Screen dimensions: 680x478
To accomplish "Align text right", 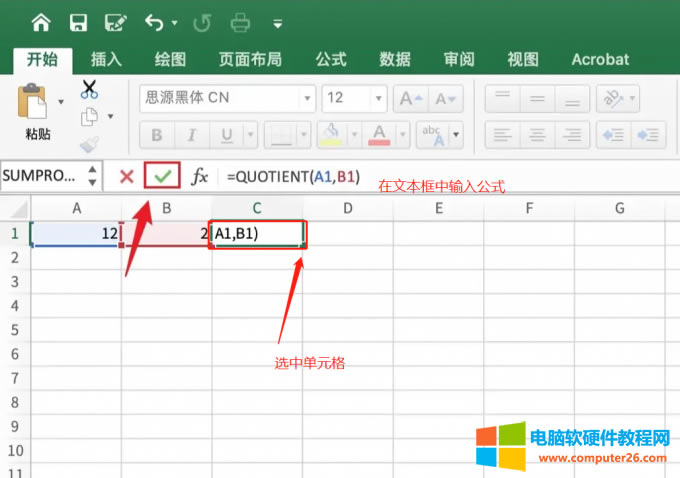I will 572,135.
